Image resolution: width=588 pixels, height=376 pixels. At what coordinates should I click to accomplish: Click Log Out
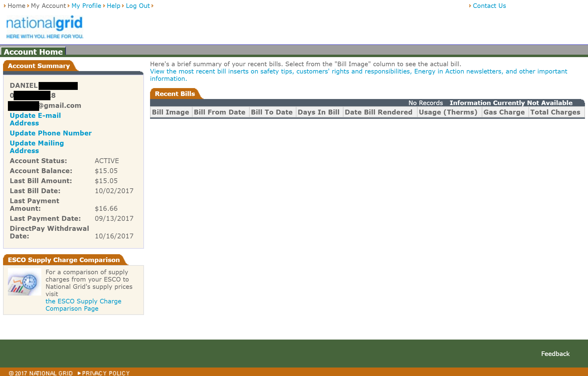(138, 6)
